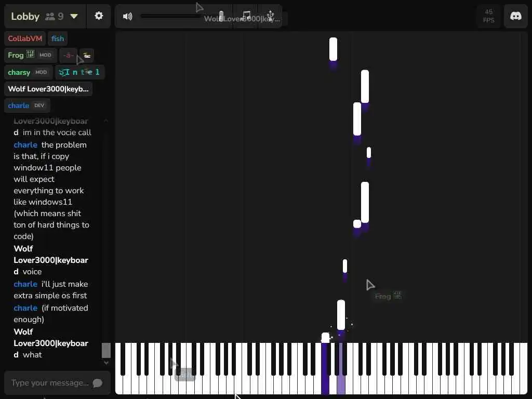532x399 pixels.
Task: Select Wolf Lover3000 in player list
Action: tap(48, 89)
